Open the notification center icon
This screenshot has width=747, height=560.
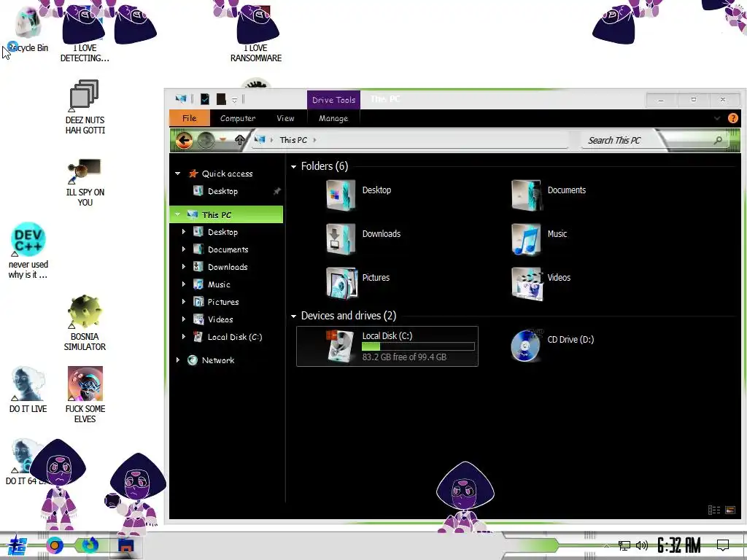723,545
